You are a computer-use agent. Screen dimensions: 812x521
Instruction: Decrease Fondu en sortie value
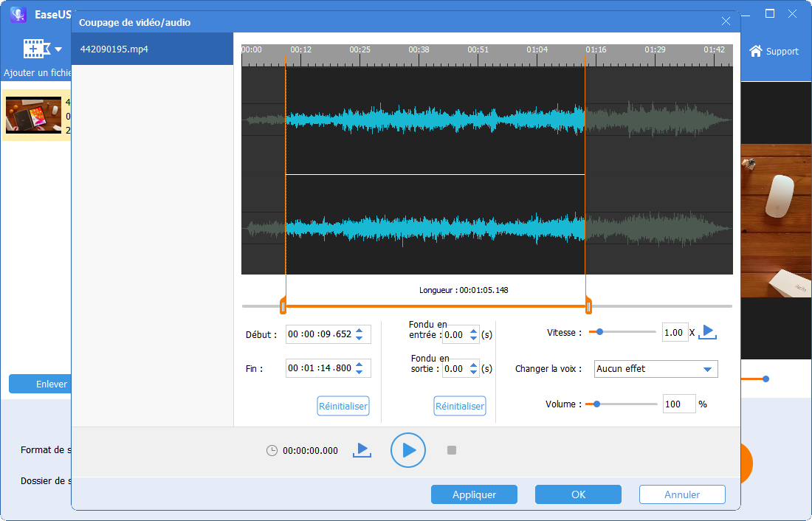[473, 372]
